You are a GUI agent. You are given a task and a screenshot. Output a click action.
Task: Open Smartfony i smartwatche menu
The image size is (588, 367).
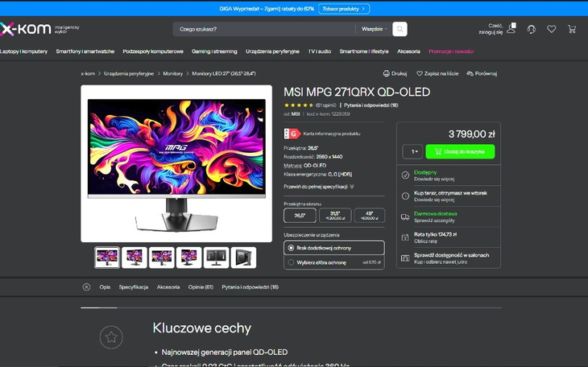(x=85, y=52)
